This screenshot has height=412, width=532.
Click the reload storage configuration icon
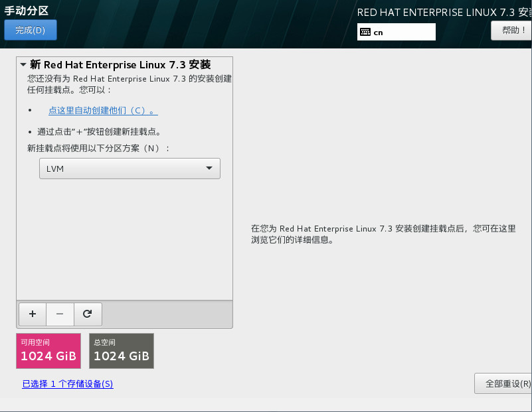(x=88, y=314)
